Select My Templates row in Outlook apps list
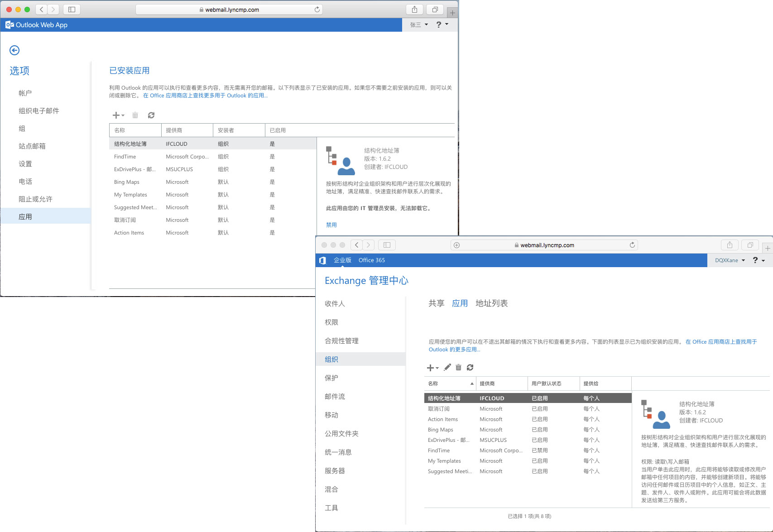The image size is (773, 532). 213,195
